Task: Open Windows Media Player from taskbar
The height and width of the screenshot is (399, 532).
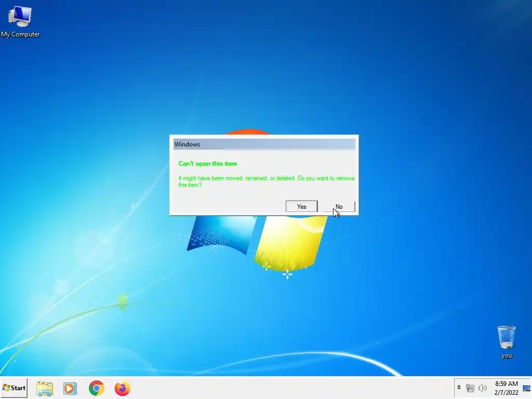Action: click(70, 389)
